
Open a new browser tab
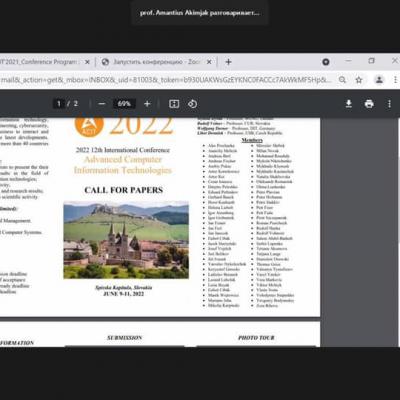click(x=228, y=62)
